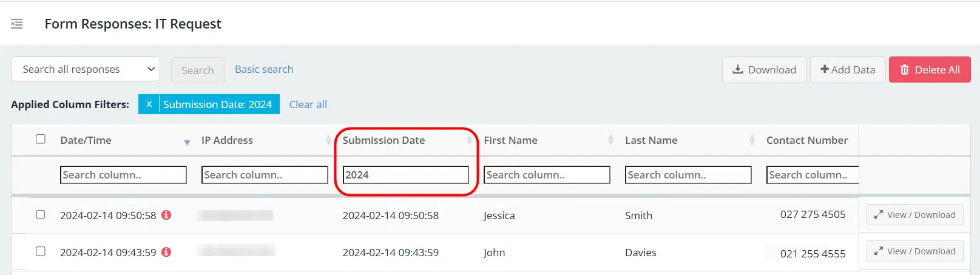Viewport: 980px width, 275px height.
Task: Click the red info icon on Jessica's row
Action: tap(166, 215)
